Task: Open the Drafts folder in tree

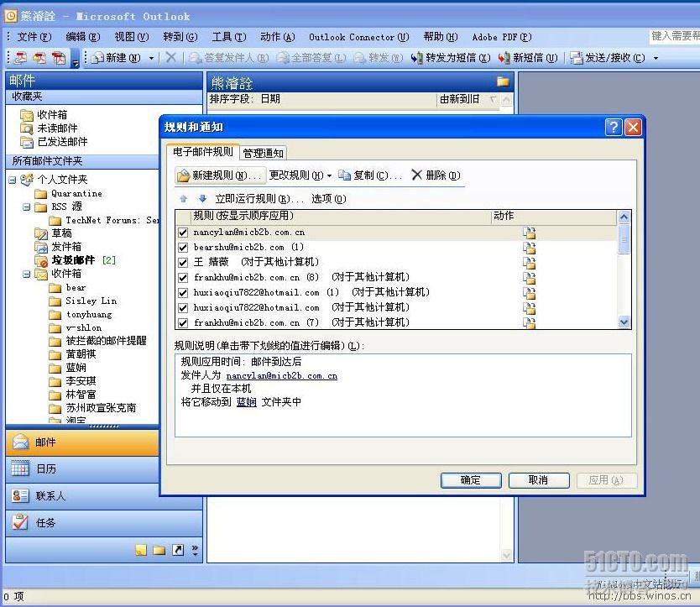Action: [x=61, y=233]
